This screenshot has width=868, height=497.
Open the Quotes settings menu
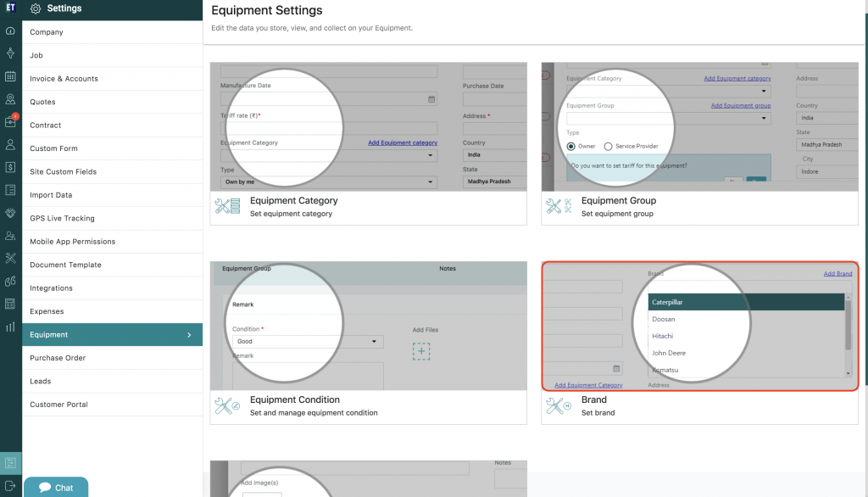click(x=113, y=102)
